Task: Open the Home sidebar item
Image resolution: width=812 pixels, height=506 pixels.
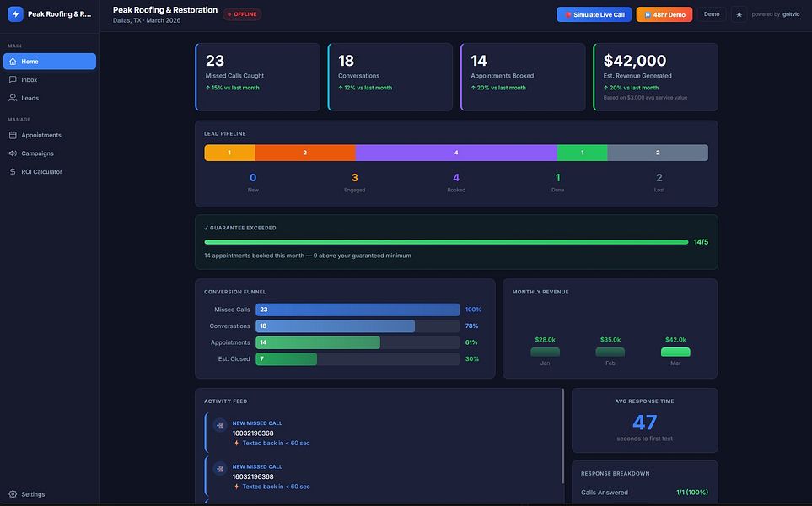Action: 50,61
